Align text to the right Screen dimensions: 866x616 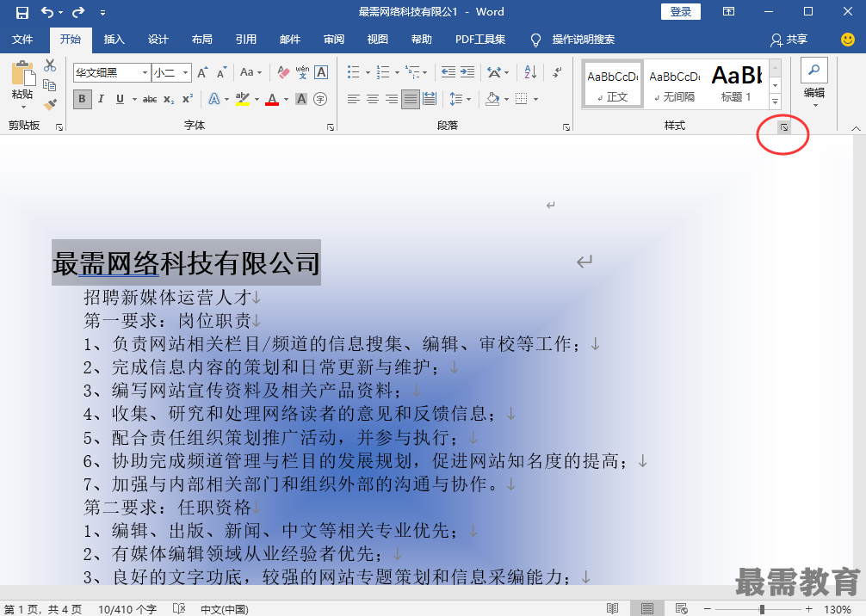click(392, 99)
